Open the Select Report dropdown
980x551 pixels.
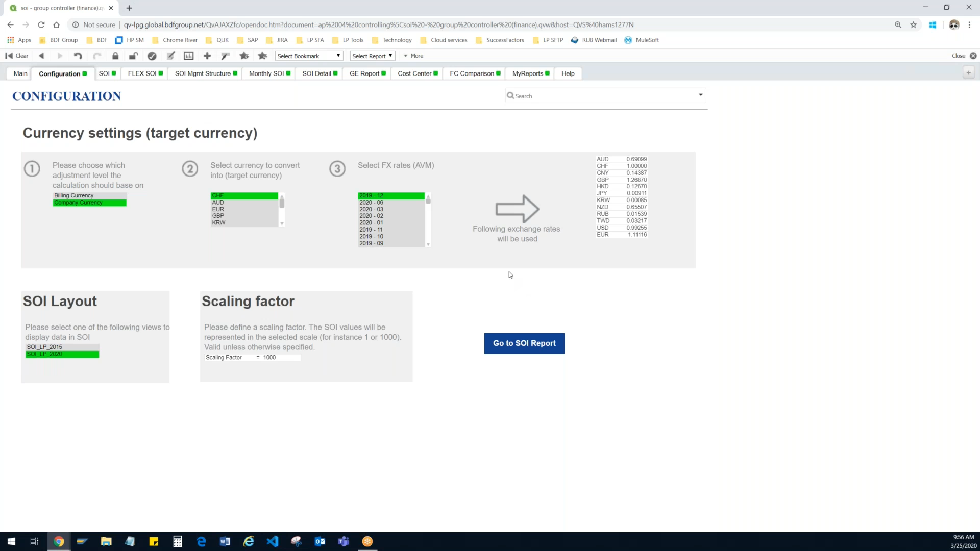(373, 56)
